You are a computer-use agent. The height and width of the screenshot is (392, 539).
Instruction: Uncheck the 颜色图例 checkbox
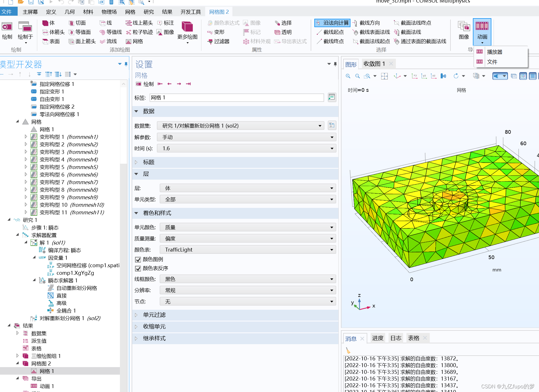point(138,259)
